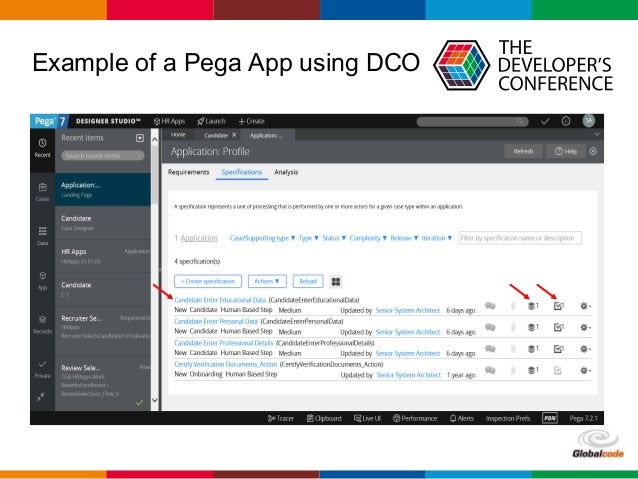The image size is (638, 479).
Task: Click the top search field
Action: [x=472, y=121]
